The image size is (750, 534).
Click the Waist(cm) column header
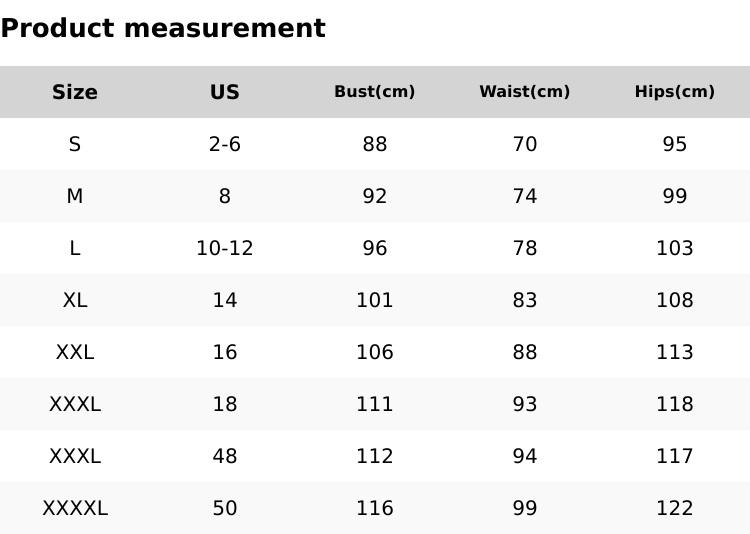(x=525, y=92)
